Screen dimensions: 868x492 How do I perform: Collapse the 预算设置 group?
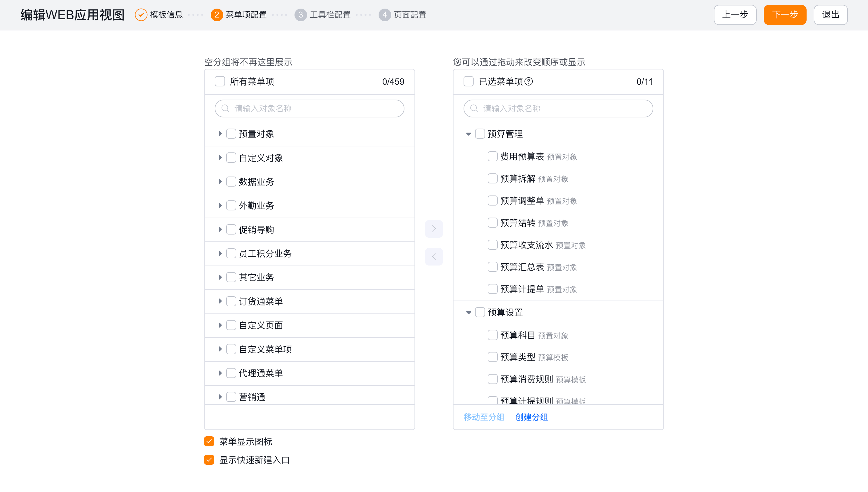[x=468, y=313]
